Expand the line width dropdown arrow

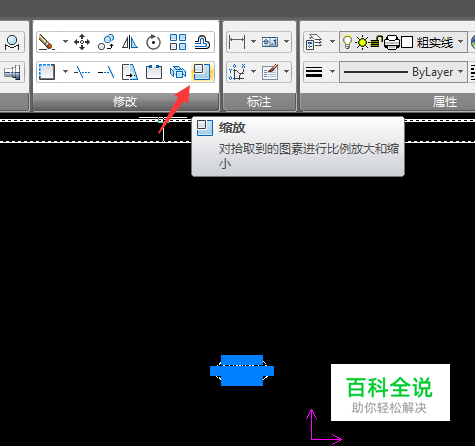pyautogui.click(x=332, y=71)
